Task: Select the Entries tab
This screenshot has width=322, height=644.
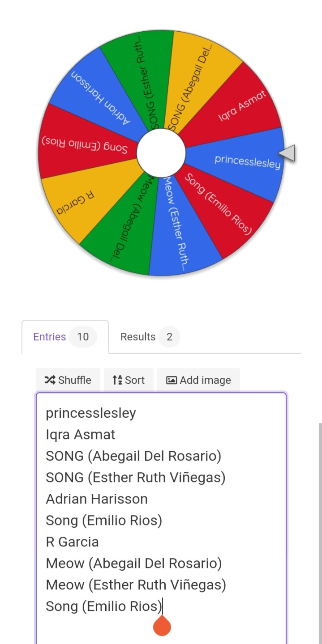Action: click(65, 337)
